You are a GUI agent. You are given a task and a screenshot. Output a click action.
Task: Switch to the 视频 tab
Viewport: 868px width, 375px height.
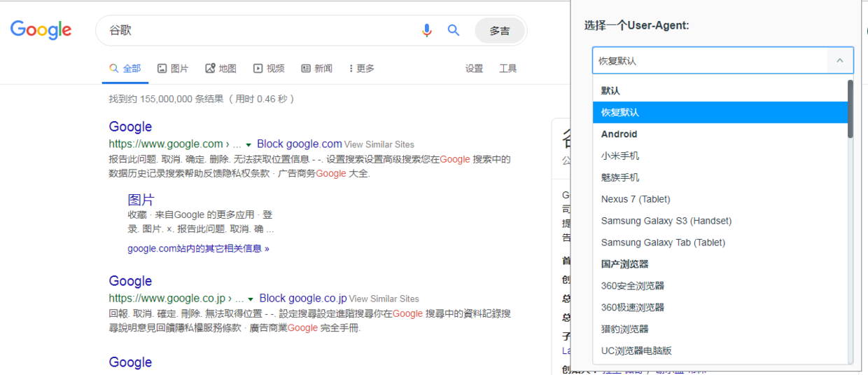click(269, 69)
